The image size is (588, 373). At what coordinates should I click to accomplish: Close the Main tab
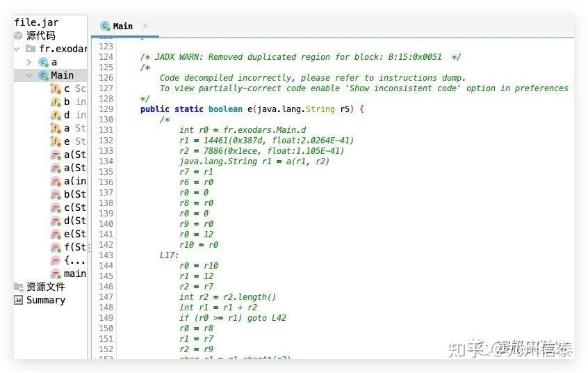coord(145,26)
